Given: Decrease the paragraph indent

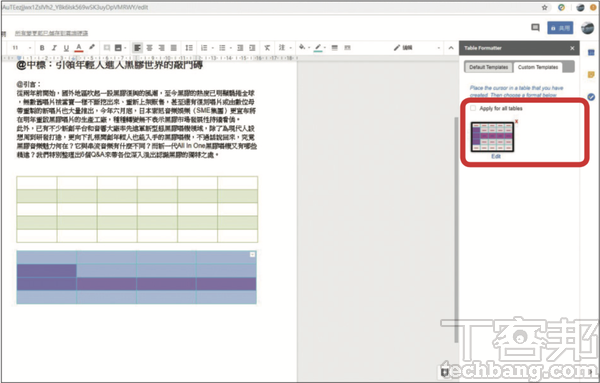Looking at the screenshot, I should point(240,48).
